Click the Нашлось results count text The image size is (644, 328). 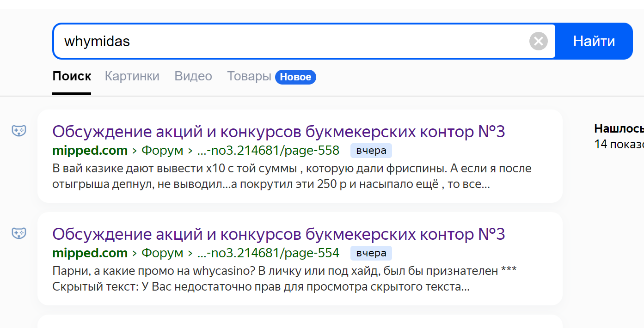click(619, 128)
